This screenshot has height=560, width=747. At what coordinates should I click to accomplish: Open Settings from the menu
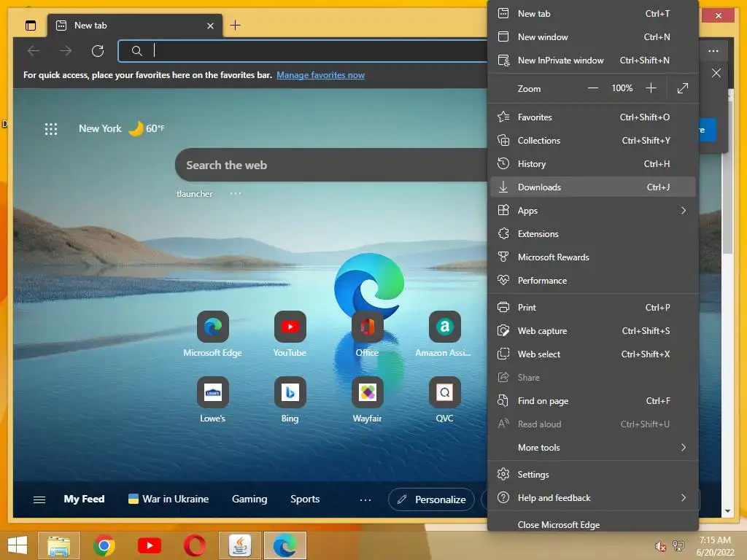click(x=592, y=475)
